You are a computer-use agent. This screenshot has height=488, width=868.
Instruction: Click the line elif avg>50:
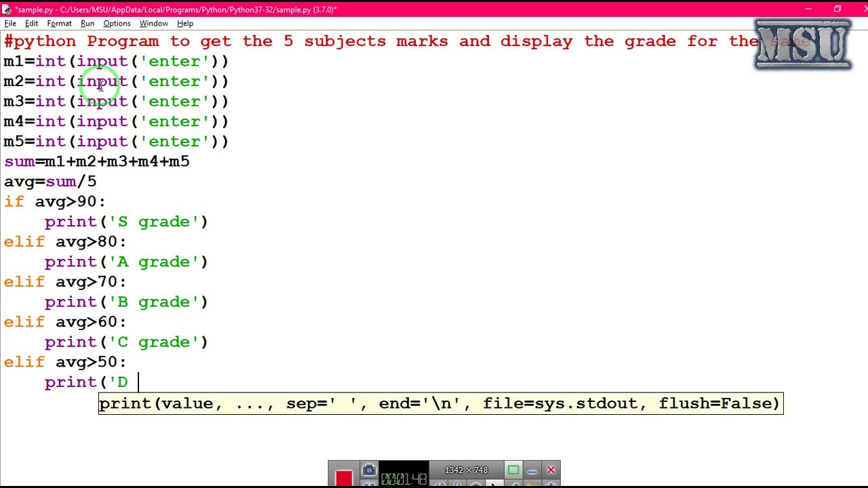coord(65,362)
